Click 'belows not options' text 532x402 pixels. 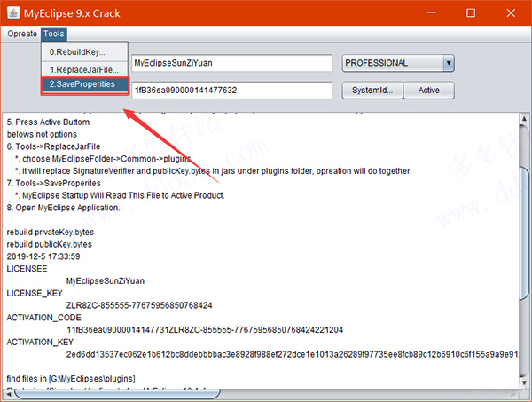click(42, 135)
